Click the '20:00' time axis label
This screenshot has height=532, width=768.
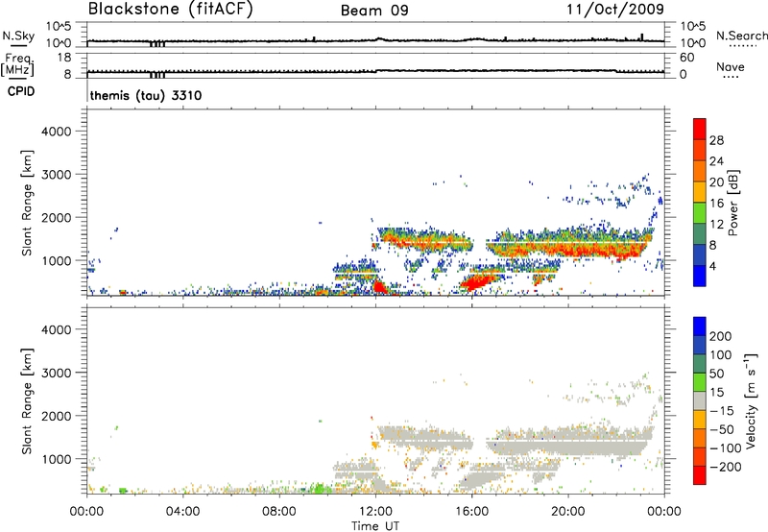(x=567, y=512)
